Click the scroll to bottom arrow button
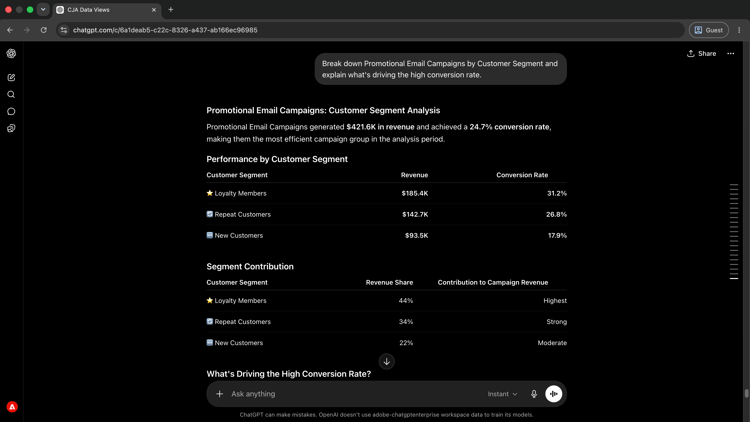750x422 pixels. (x=386, y=362)
